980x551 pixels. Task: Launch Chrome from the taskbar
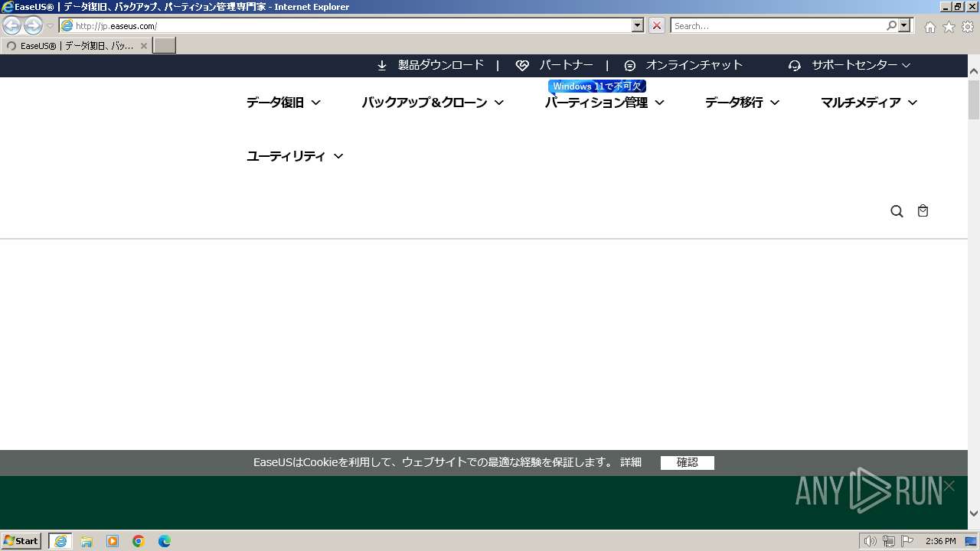pos(139,541)
